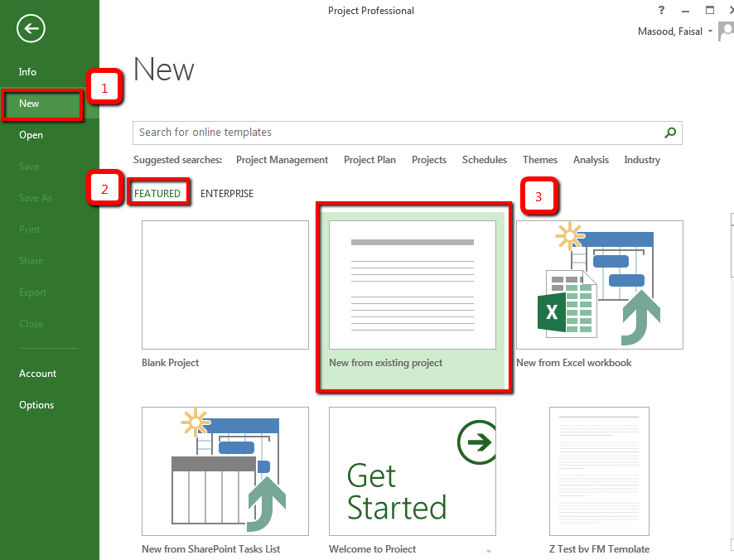
Task: Click the search magnifier icon
Action: 670,133
